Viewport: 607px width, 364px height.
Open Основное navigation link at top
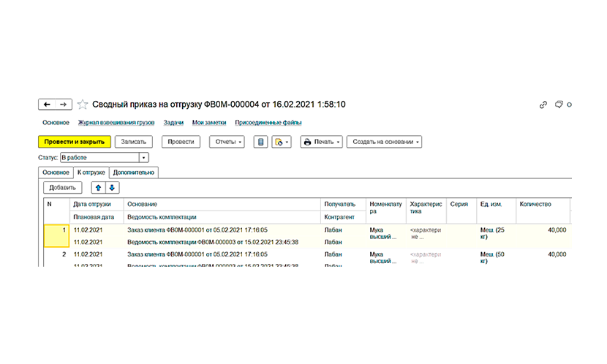click(x=56, y=123)
